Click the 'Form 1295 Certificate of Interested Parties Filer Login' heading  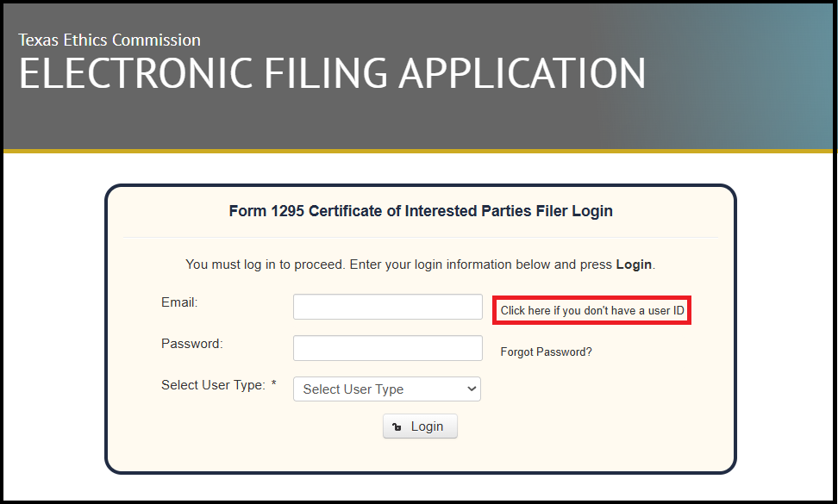pyautogui.click(x=421, y=211)
